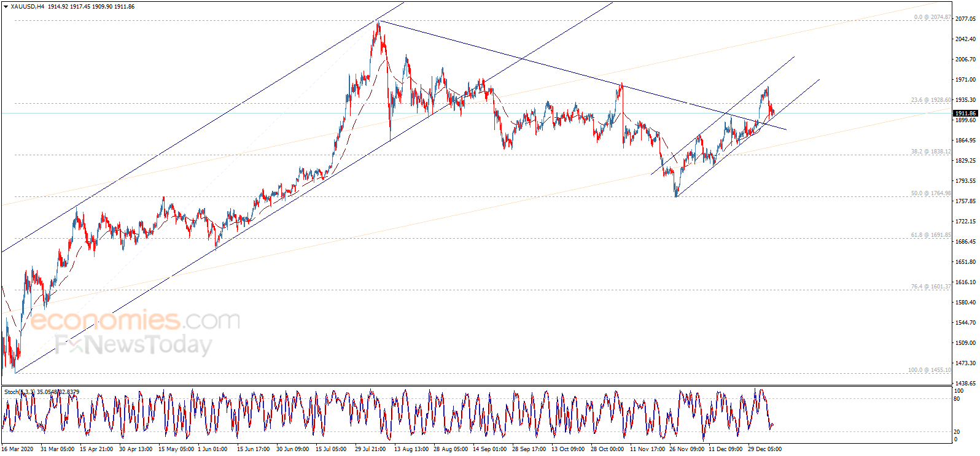Click the 0.0 @ 2074.87 Fibonacci label
The height and width of the screenshot is (456, 980).
tap(932, 17)
